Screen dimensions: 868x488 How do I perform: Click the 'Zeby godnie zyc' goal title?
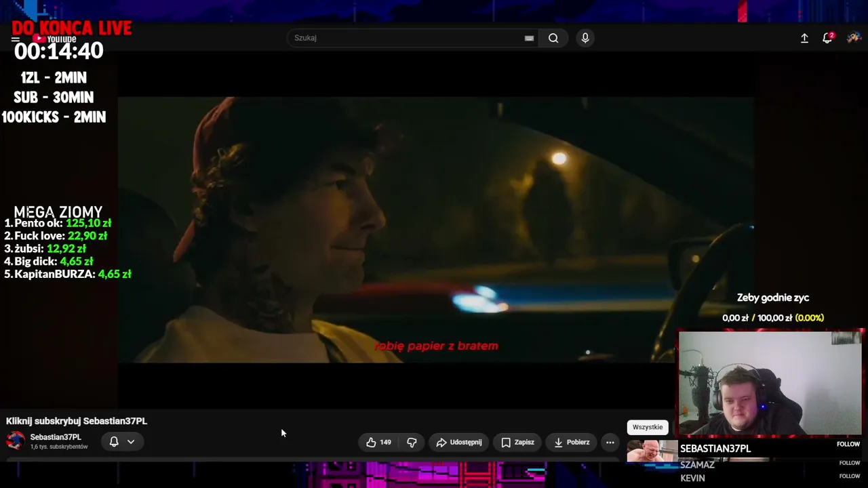click(x=773, y=298)
